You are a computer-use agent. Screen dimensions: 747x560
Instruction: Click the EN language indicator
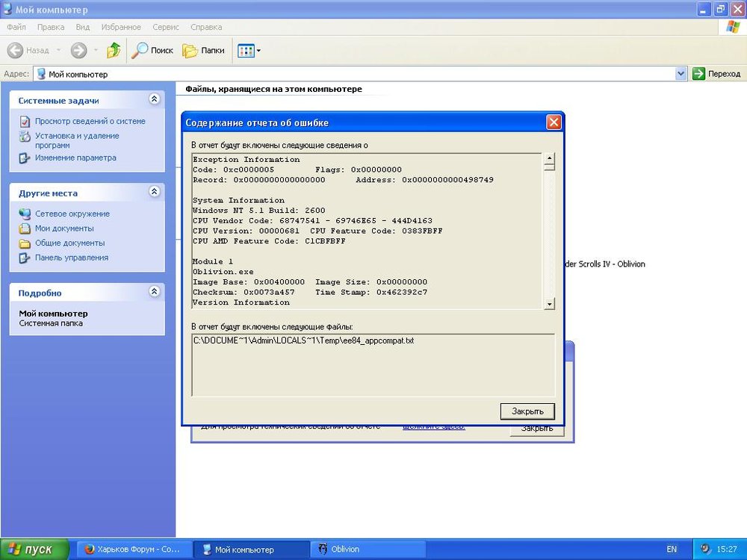pyautogui.click(x=672, y=550)
